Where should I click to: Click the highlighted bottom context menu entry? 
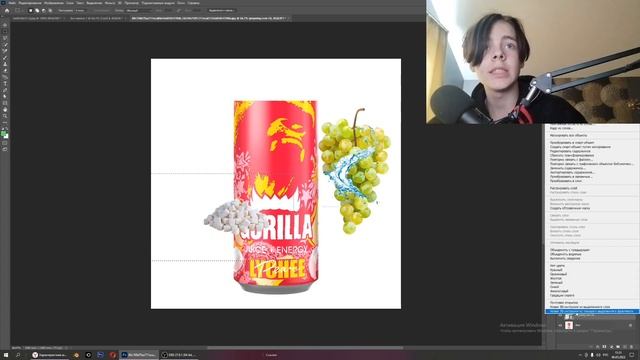click(592, 311)
